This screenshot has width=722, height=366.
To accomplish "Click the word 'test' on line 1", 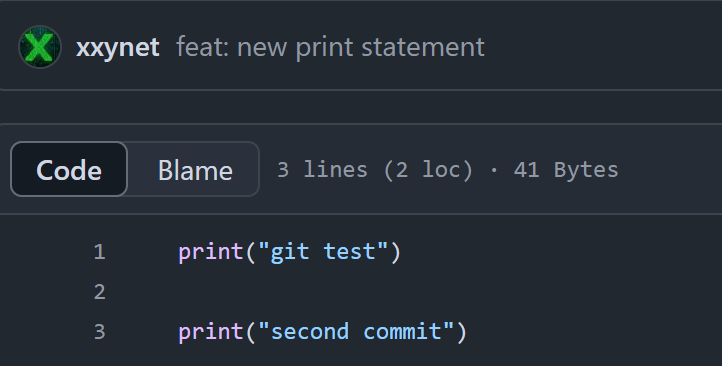I will 350,252.
